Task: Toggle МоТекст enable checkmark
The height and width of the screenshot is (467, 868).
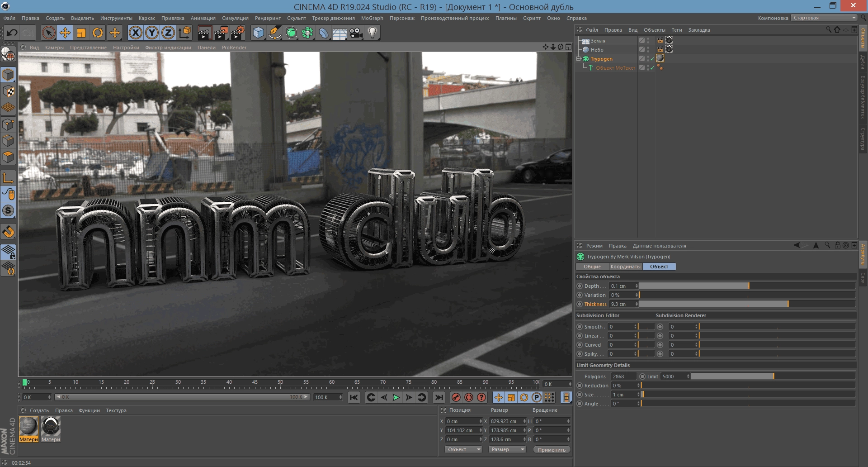Action: [x=652, y=68]
